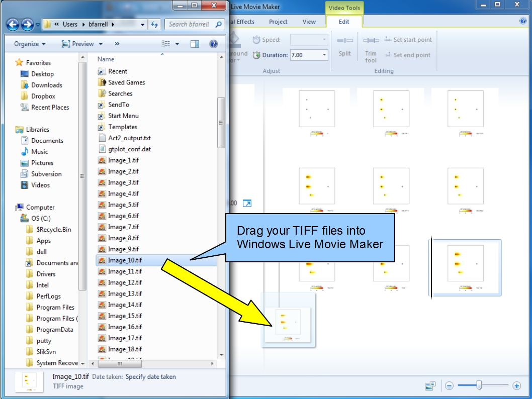Open the Desktop favorite in Explorer
The width and height of the screenshot is (532, 399).
42,74
